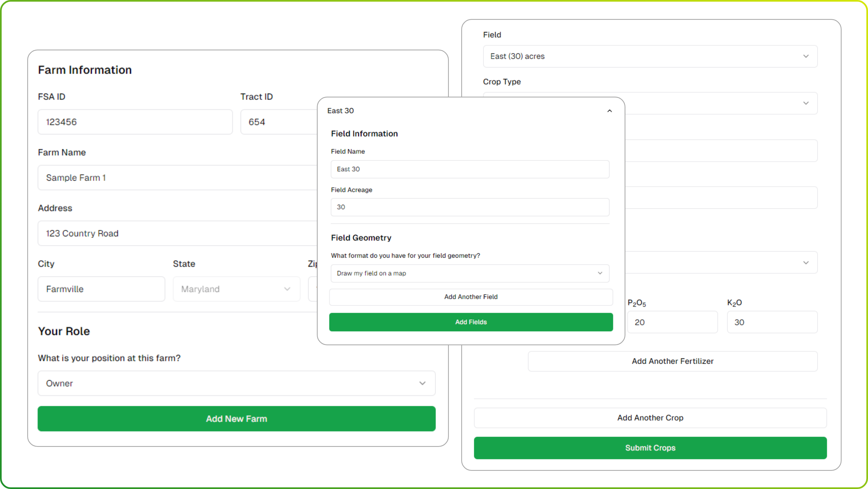Click the Add Another Crop button
Screen dimensions: 868x489
point(650,418)
